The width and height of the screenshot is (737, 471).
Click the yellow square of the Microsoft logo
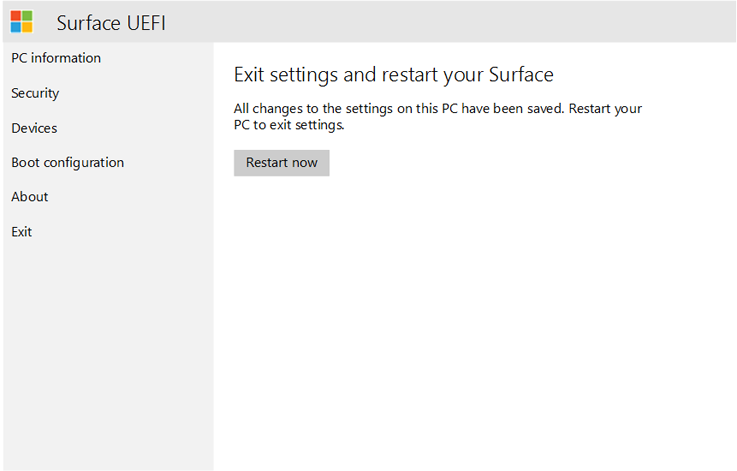27,27
